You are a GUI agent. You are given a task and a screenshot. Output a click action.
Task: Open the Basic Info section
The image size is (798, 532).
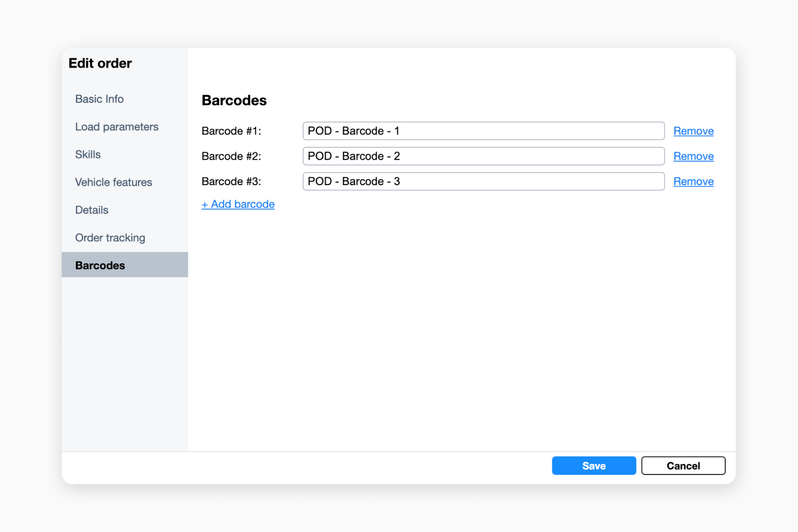point(99,99)
